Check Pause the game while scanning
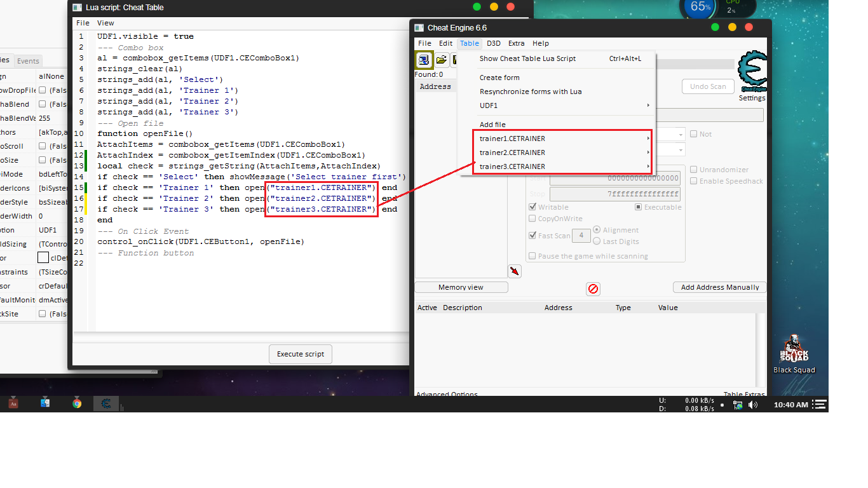Viewport: 868px width, 488px height. click(533, 256)
